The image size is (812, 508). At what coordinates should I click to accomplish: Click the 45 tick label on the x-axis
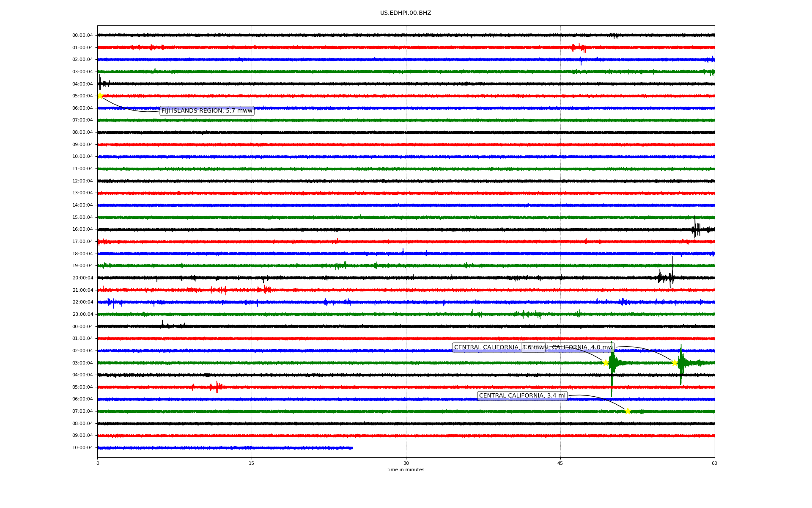pos(560,463)
